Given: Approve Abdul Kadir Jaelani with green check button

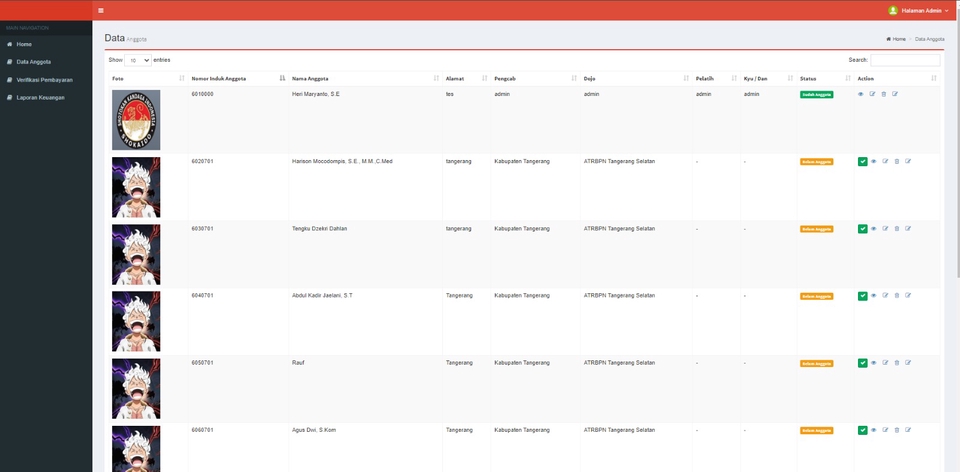Looking at the screenshot, I should click(x=863, y=296).
